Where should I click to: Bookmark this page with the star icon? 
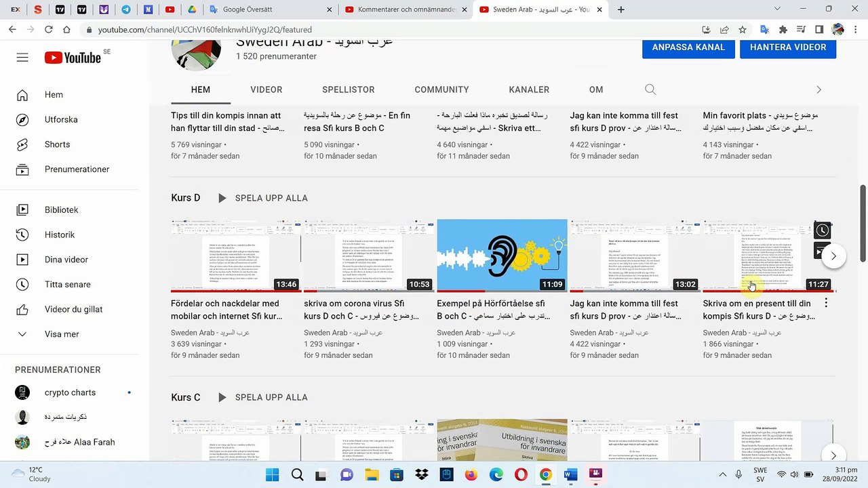pyautogui.click(x=743, y=30)
